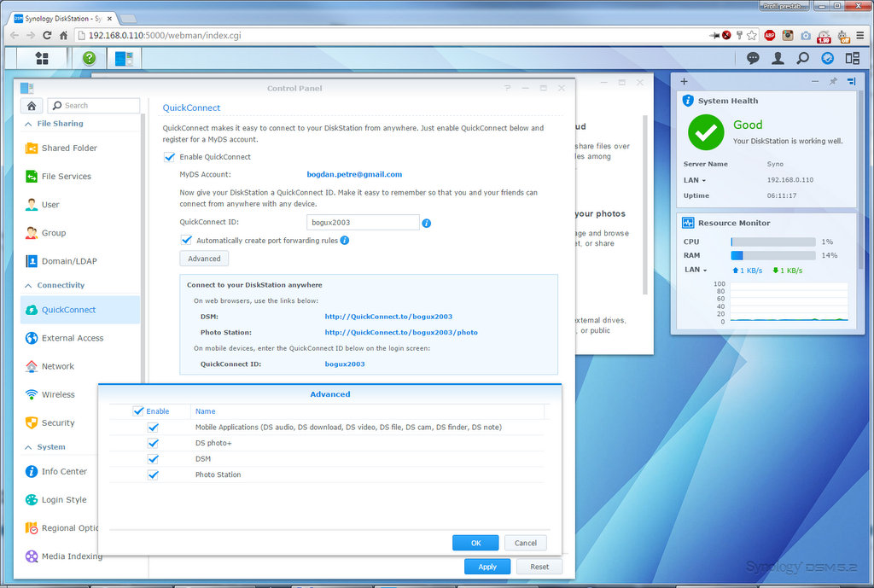Open the user options icon

(778, 58)
